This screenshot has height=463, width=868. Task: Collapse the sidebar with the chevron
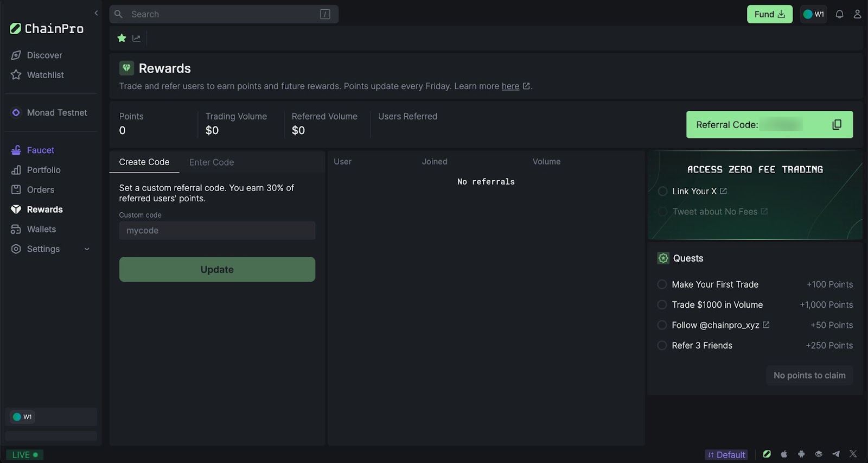[x=96, y=13]
